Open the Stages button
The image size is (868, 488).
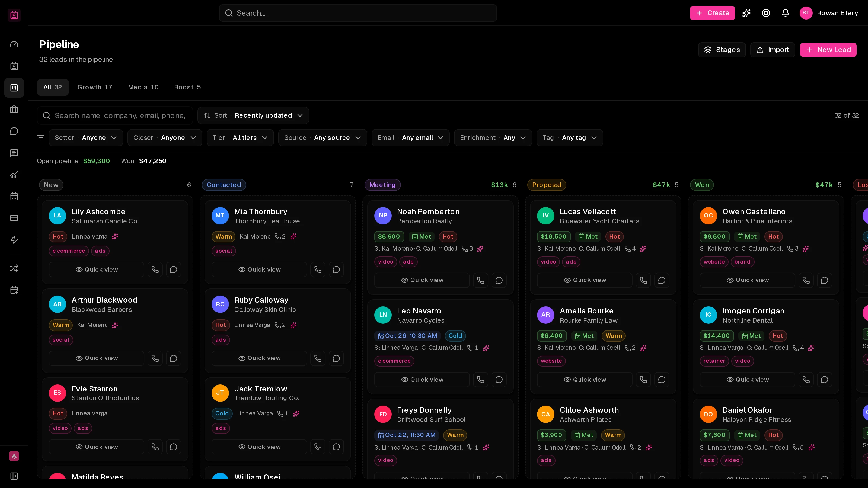click(722, 50)
